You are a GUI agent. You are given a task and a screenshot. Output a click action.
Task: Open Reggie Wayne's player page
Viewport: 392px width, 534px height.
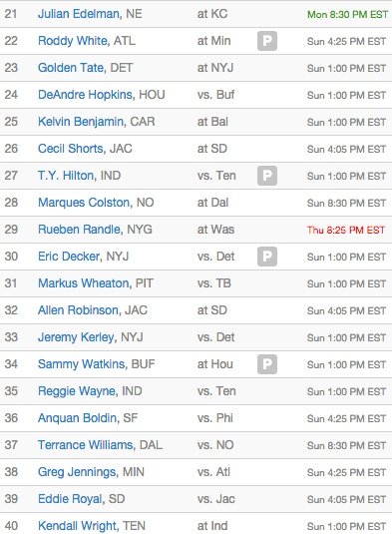(x=77, y=390)
